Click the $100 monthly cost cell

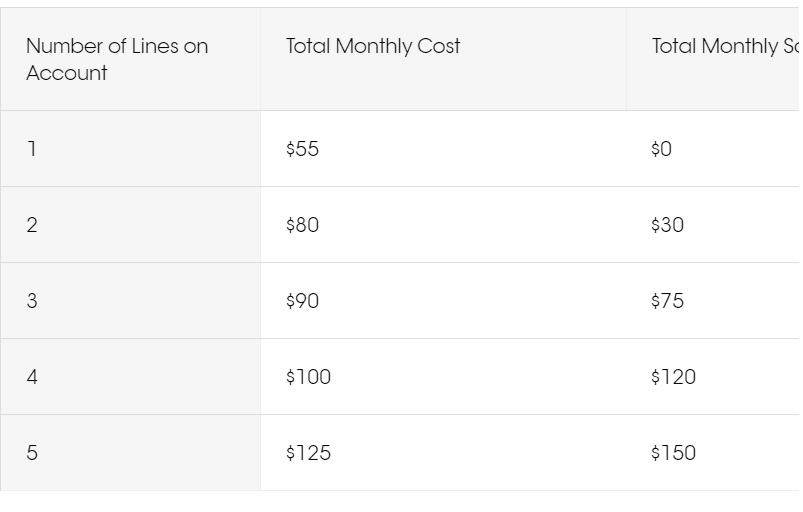click(x=443, y=377)
